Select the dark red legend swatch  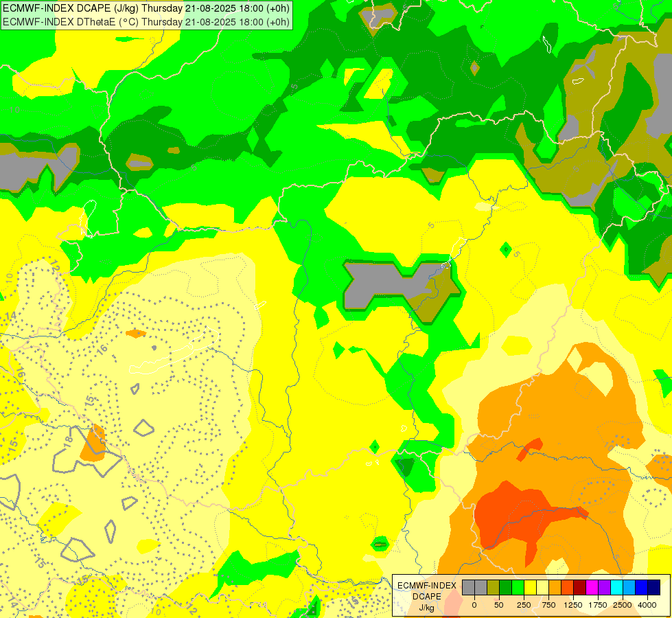coord(580,587)
